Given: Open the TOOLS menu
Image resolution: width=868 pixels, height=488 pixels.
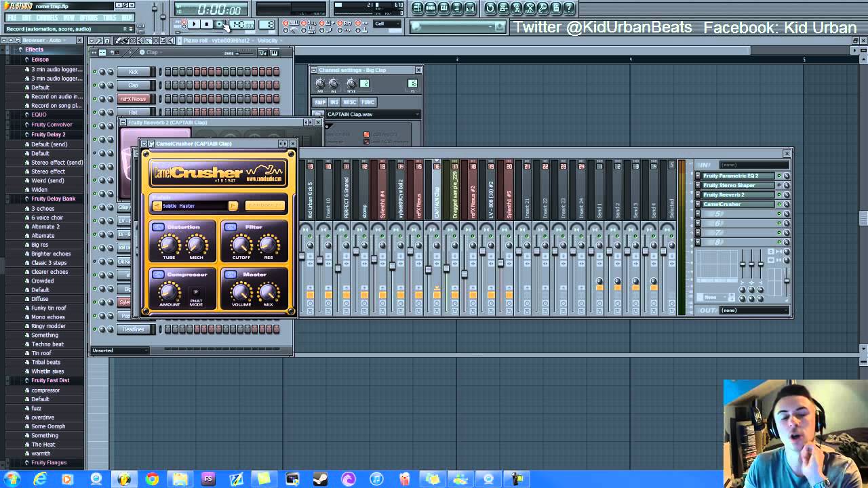Looking at the screenshot, I should pos(110,18).
